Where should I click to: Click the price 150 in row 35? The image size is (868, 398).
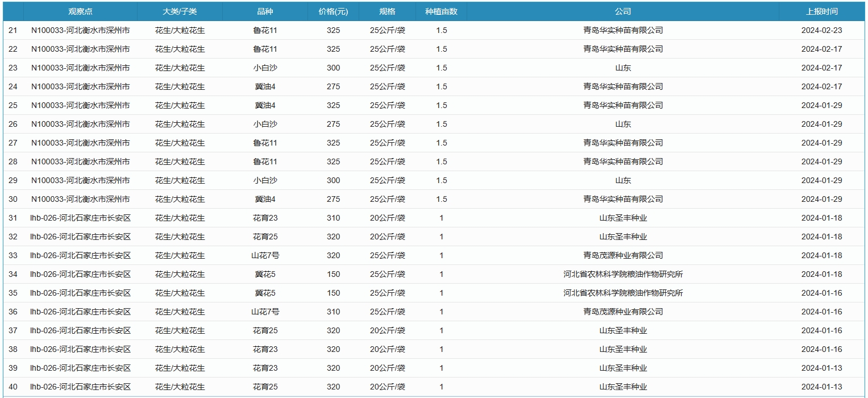pos(333,293)
